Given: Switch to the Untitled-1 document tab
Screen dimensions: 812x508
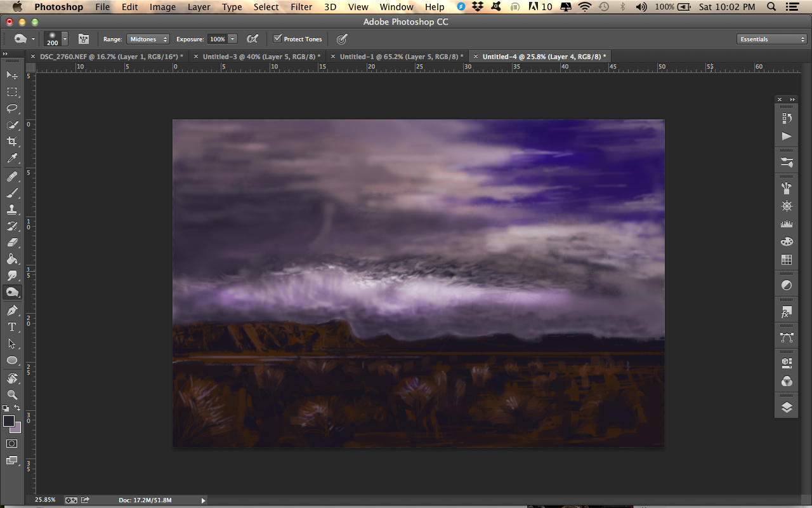Looking at the screenshot, I should 401,57.
